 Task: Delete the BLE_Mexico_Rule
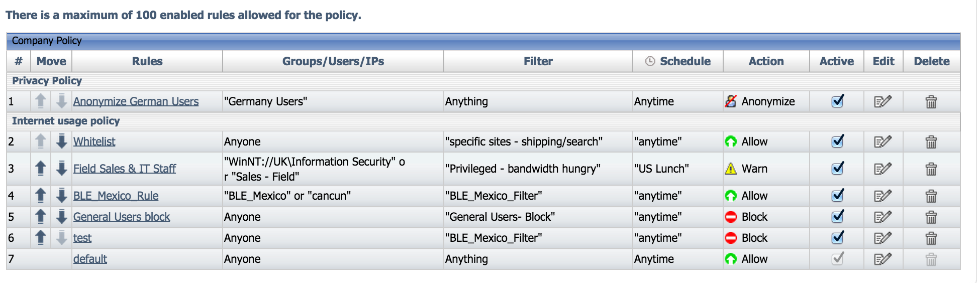(931, 196)
